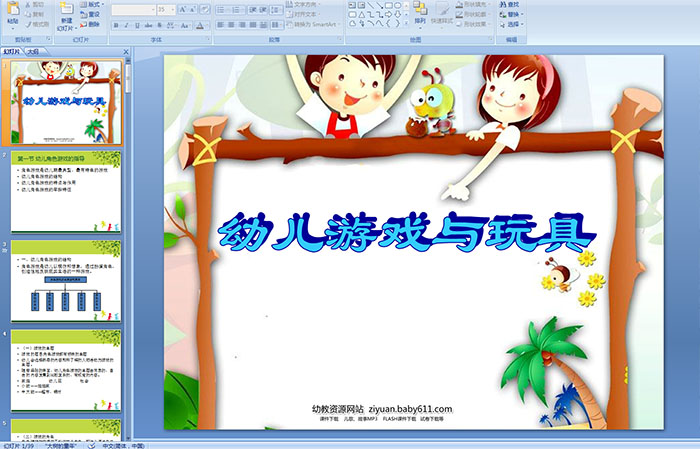Open the Character Spacing (AV) dropdown
This screenshot has width=700, height=449.
(x=171, y=25)
